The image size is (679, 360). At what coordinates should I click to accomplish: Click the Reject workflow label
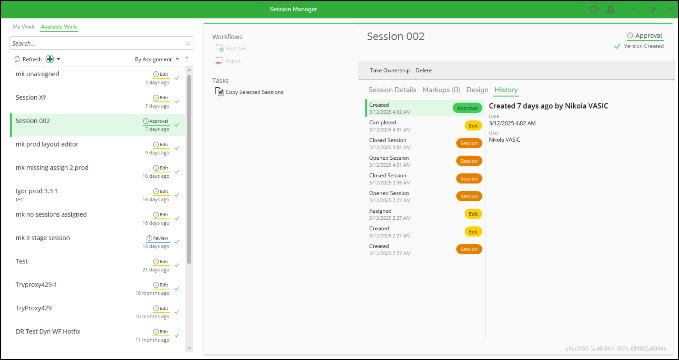coord(233,61)
